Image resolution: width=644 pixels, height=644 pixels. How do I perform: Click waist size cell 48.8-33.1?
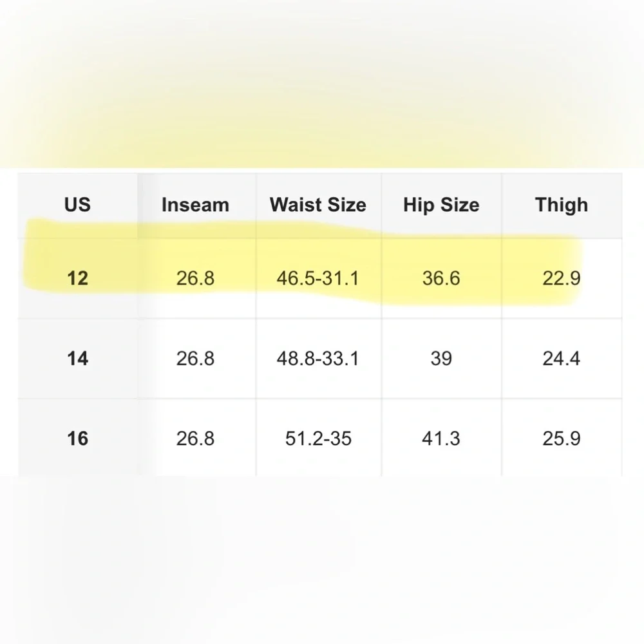tap(318, 358)
